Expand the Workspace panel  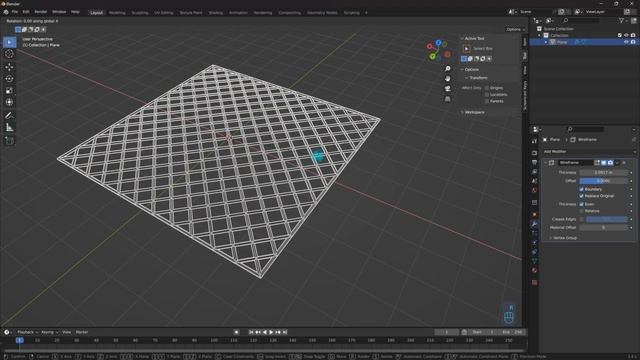click(462, 112)
